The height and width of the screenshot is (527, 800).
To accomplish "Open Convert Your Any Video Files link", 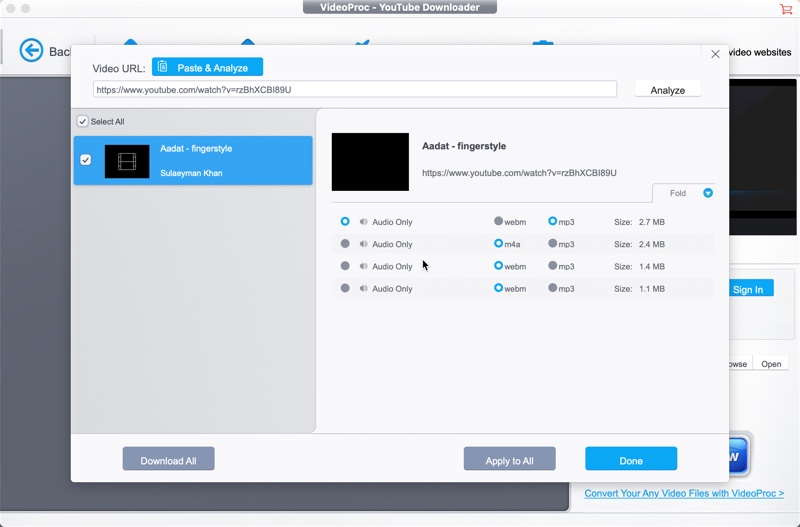I will 684,493.
